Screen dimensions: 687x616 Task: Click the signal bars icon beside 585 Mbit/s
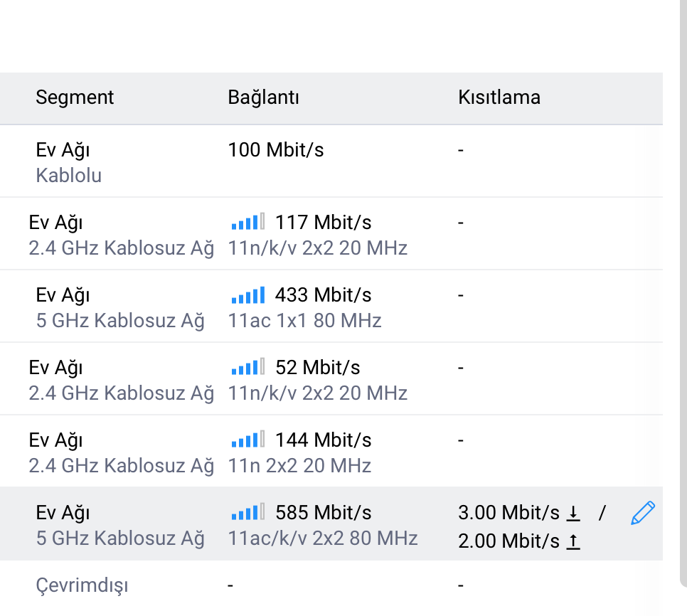click(x=248, y=511)
